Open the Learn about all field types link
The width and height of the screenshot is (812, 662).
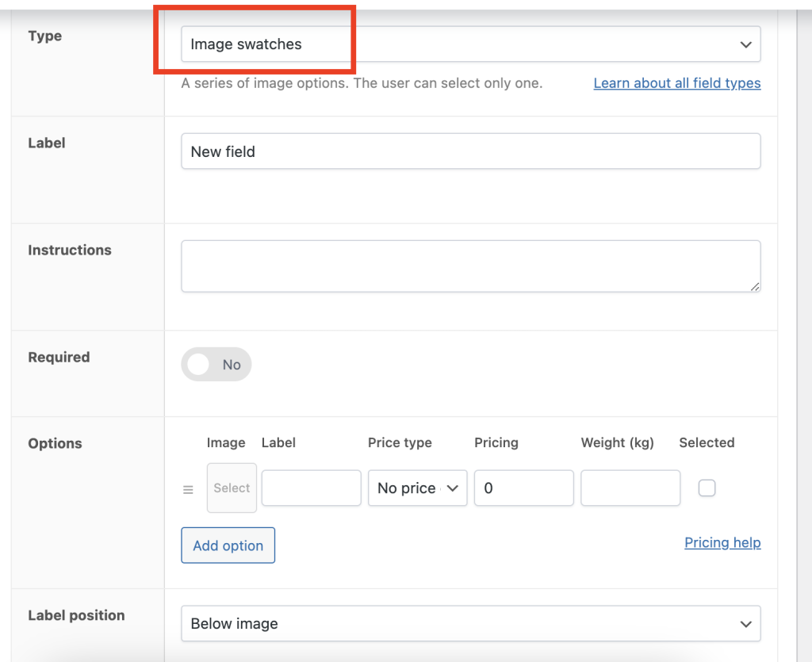tap(676, 82)
